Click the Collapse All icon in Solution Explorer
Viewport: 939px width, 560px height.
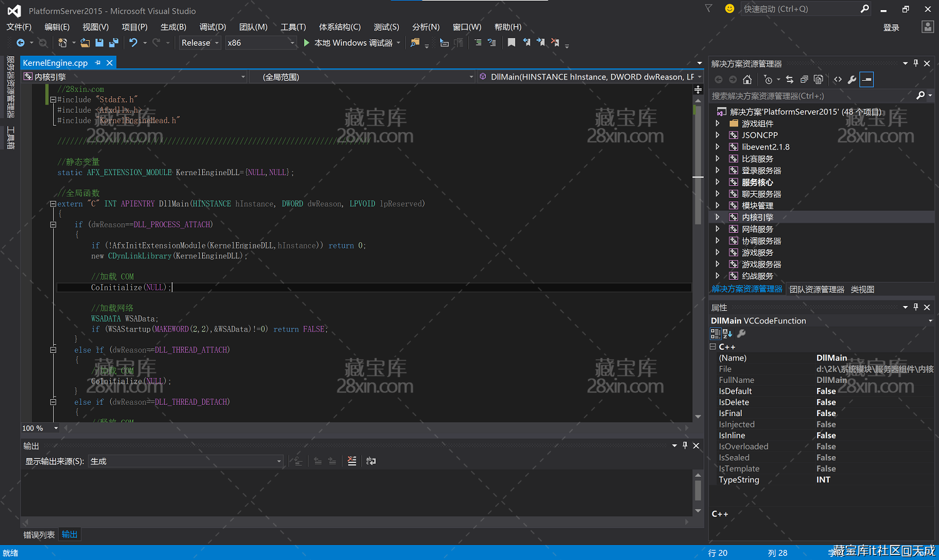tap(804, 79)
